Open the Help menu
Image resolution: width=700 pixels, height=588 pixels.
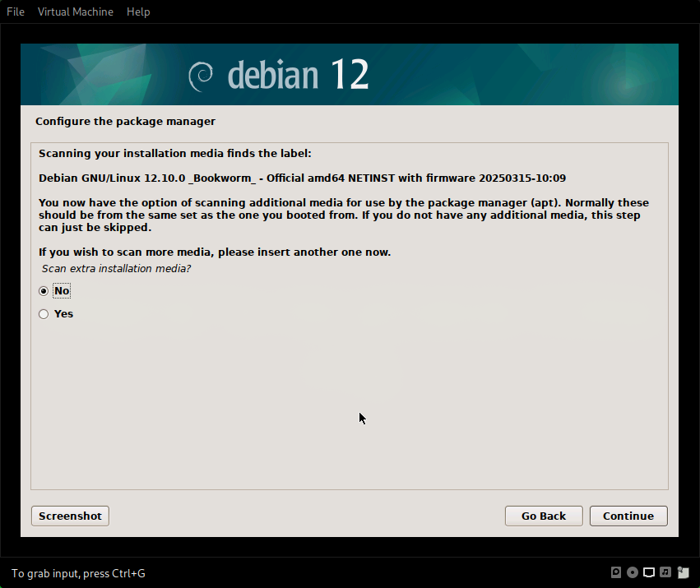click(x=137, y=12)
